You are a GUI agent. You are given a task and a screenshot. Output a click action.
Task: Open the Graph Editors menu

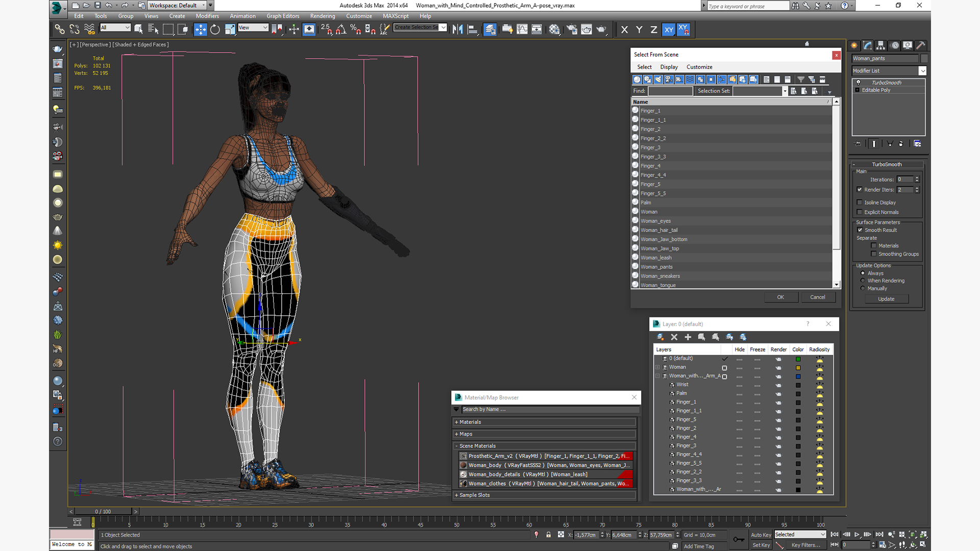[x=282, y=16]
